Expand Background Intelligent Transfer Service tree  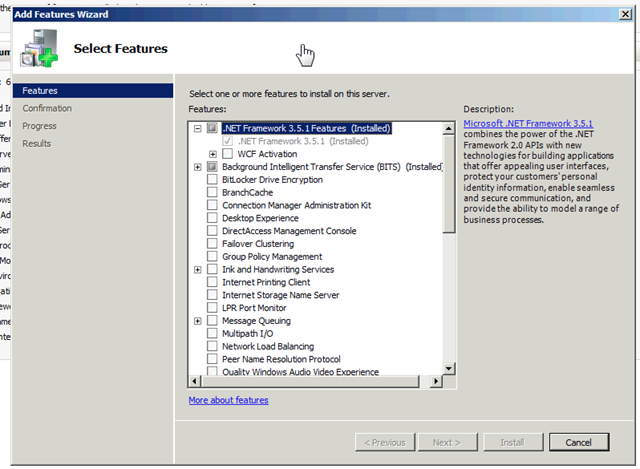click(198, 167)
